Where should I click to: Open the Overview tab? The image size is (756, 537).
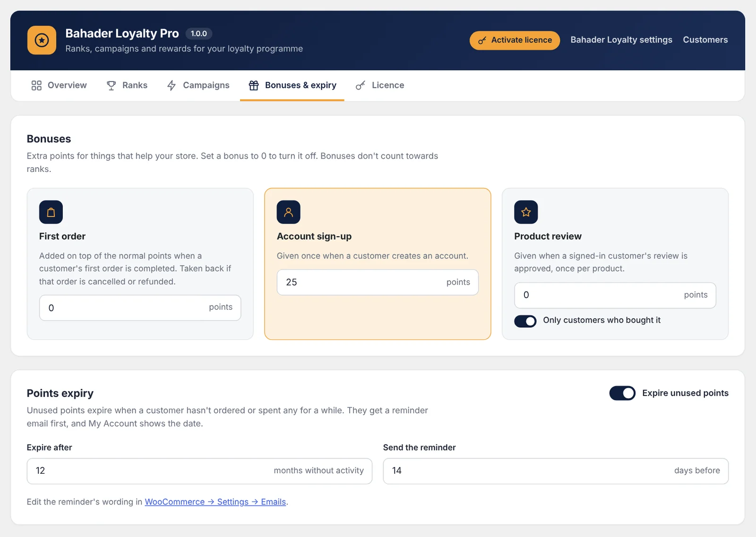(59, 85)
